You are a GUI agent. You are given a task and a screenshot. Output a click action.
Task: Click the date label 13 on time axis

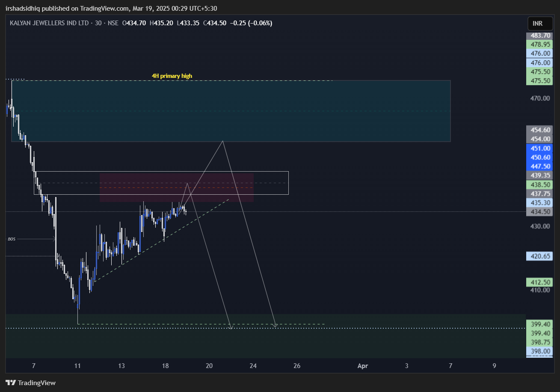click(121, 366)
